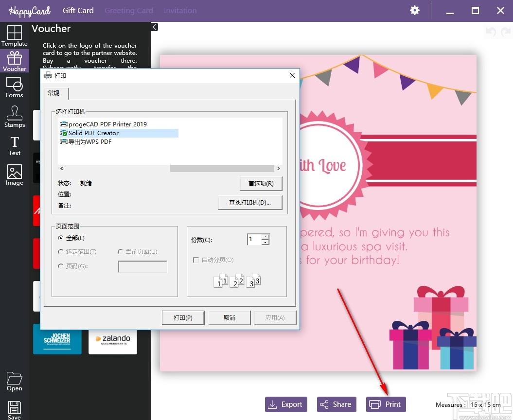Select the Voucher sidebar tool

pyautogui.click(x=15, y=61)
